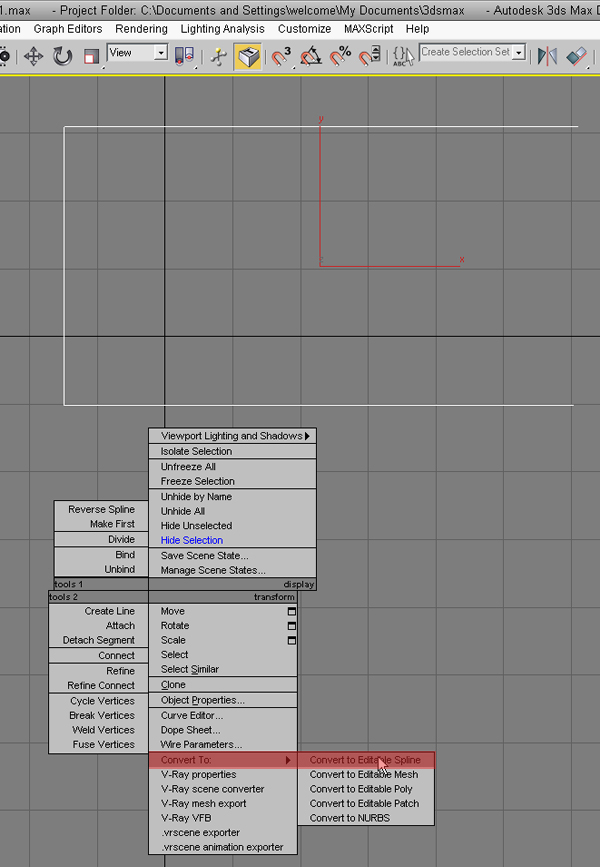The height and width of the screenshot is (867, 600).
Task: Open V-Ray VFB
Action: click(x=223, y=818)
